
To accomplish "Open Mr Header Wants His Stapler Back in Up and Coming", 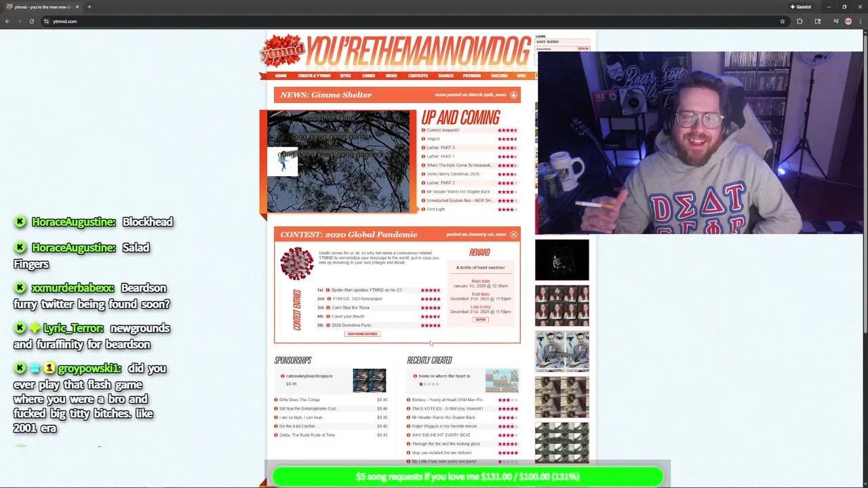I will click(x=458, y=192).
